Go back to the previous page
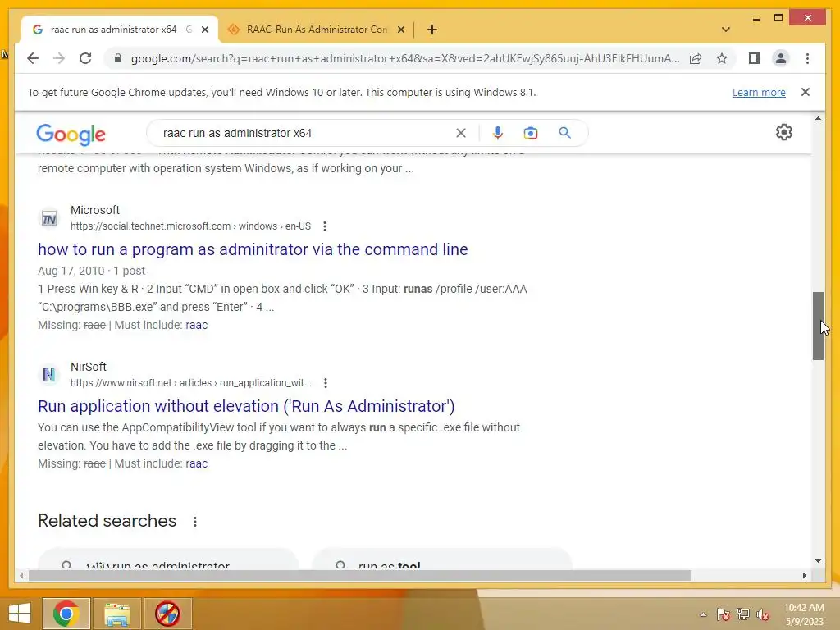This screenshot has height=630, width=840. coord(33,58)
